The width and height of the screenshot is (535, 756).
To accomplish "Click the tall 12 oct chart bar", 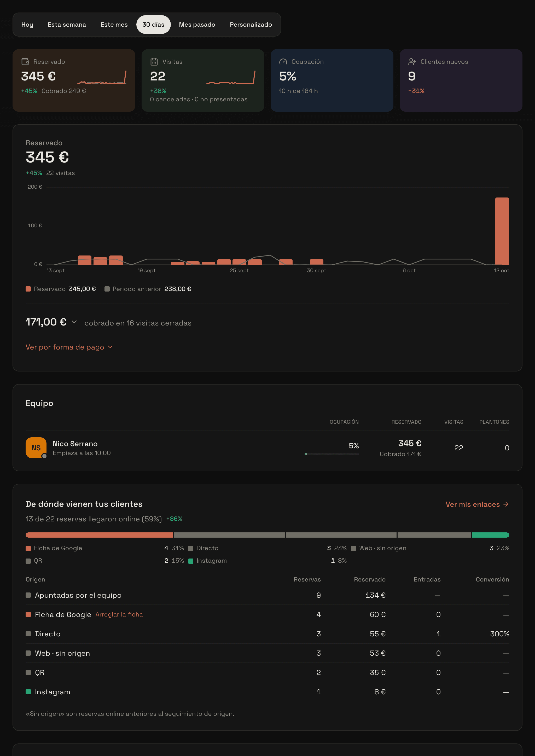I will pos(502,231).
